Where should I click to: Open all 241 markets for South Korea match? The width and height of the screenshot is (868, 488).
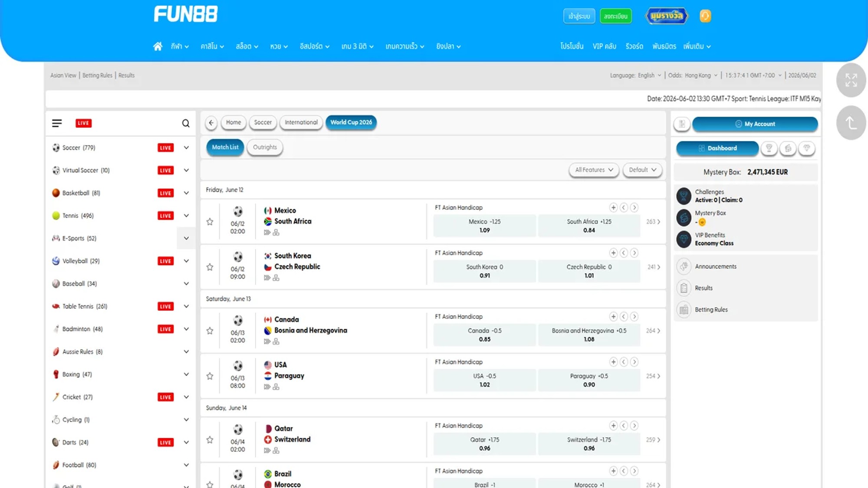[x=654, y=267]
